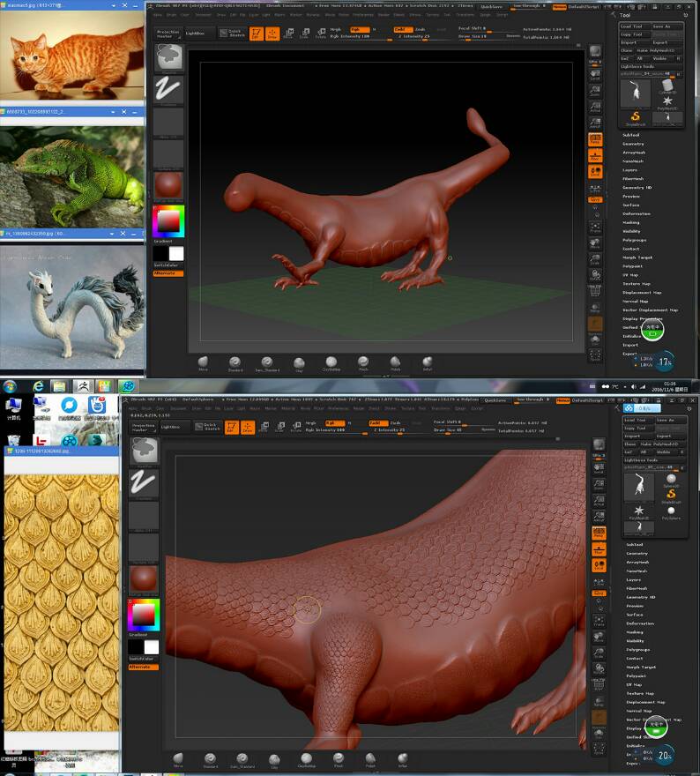This screenshot has width=700, height=776.
Task: Click the Actual size icon in lower ZBrush shelf
Action: [599, 501]
